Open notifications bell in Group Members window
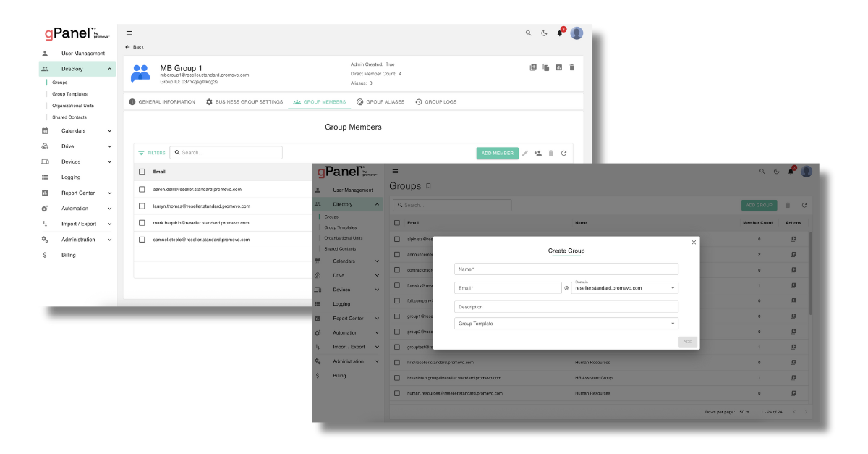The width and height of the screenshot is (868, 454). [x=559, y=33]
